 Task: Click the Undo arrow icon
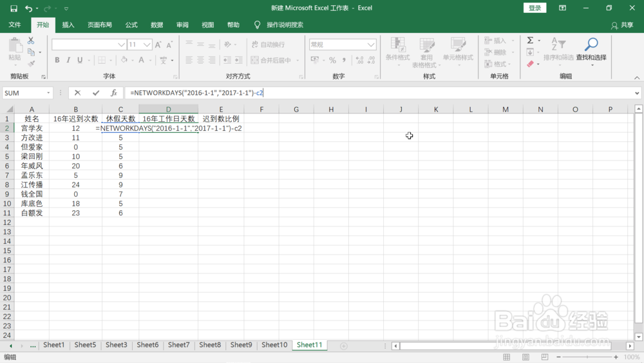pos(28,8)
